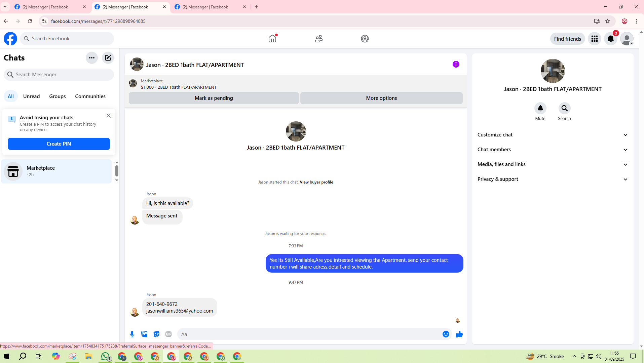Open the tab search dropdown arrow
644x363 pixels.
tap(5, 7)
